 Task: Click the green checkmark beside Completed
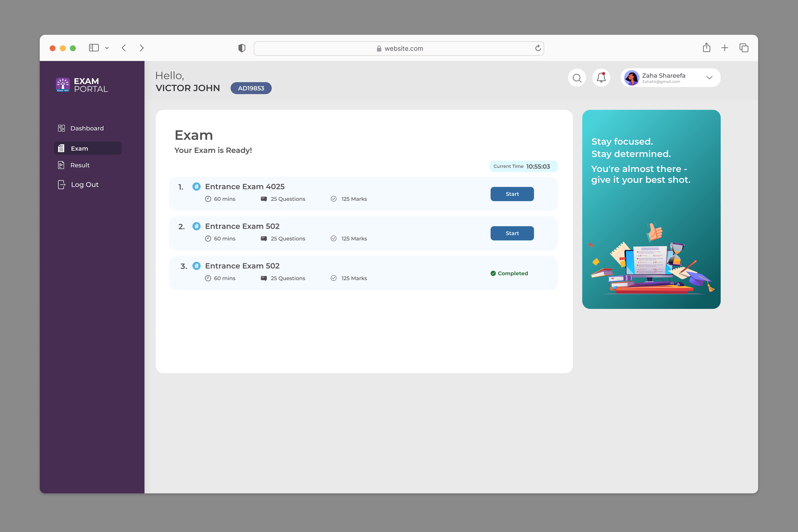tap(493, 273)
